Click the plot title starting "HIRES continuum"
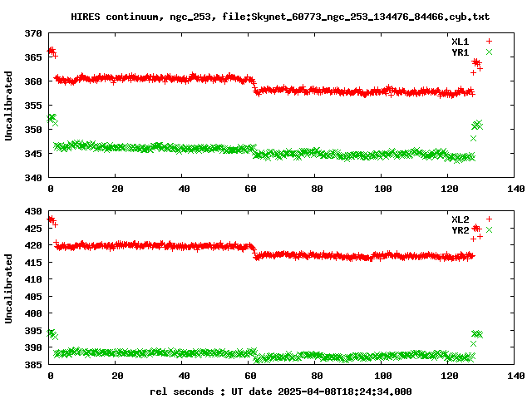This screenshot has height=399, width=532. pos(280,17)
